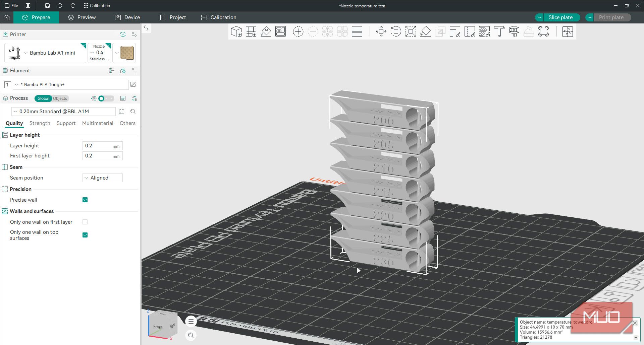Click the Layer height input field
This screenshot has width=644, height=345.
coord(103,146)
